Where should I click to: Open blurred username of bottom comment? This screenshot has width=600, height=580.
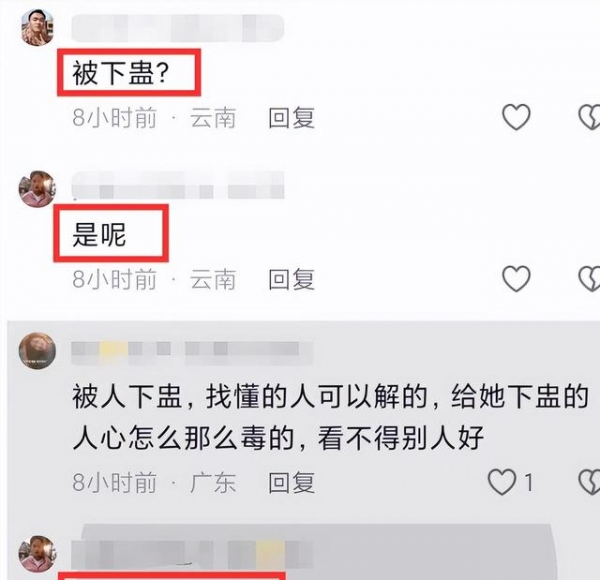pyautogui.click(x=192, y=554)
